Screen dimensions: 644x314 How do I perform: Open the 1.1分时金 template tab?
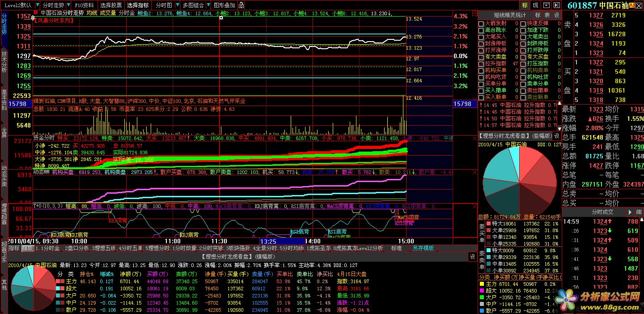click(x=48, y=248)
